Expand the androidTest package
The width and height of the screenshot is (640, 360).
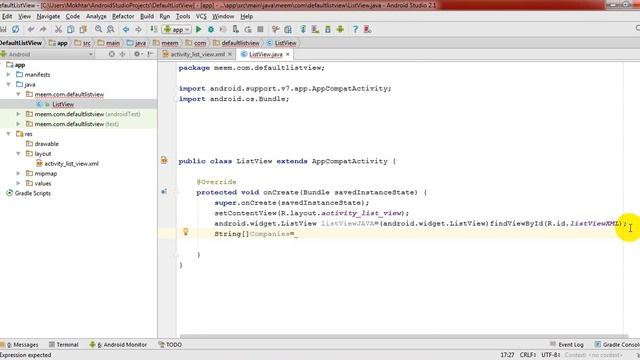point(18,114)
